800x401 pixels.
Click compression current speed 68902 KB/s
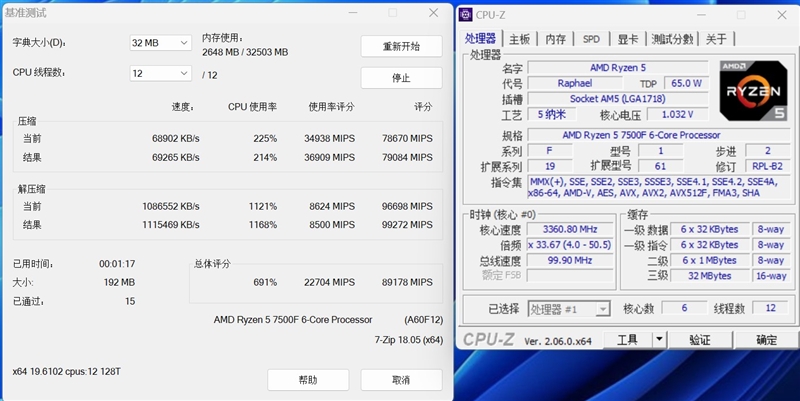176,139
